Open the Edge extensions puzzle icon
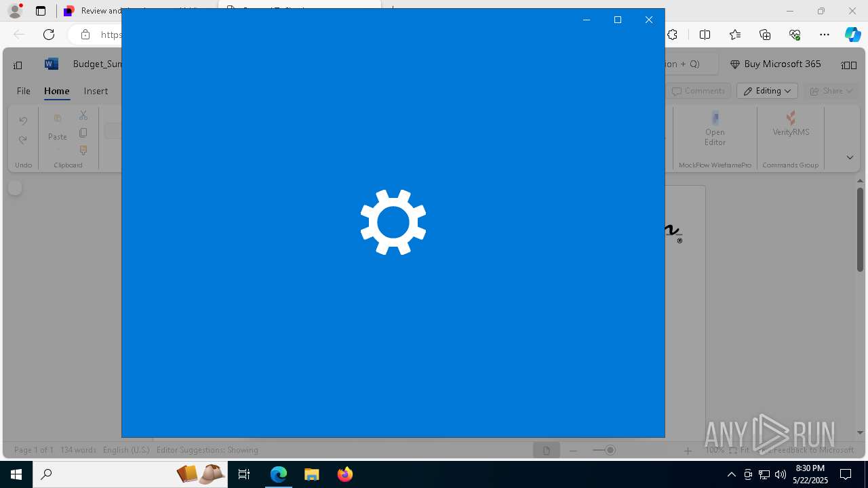Image resolution: width=868 pixels, height=488 pixels. tap(672, 35)
